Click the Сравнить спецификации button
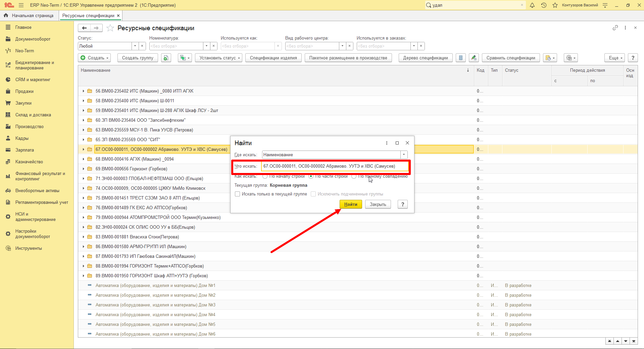 (511, 58)
